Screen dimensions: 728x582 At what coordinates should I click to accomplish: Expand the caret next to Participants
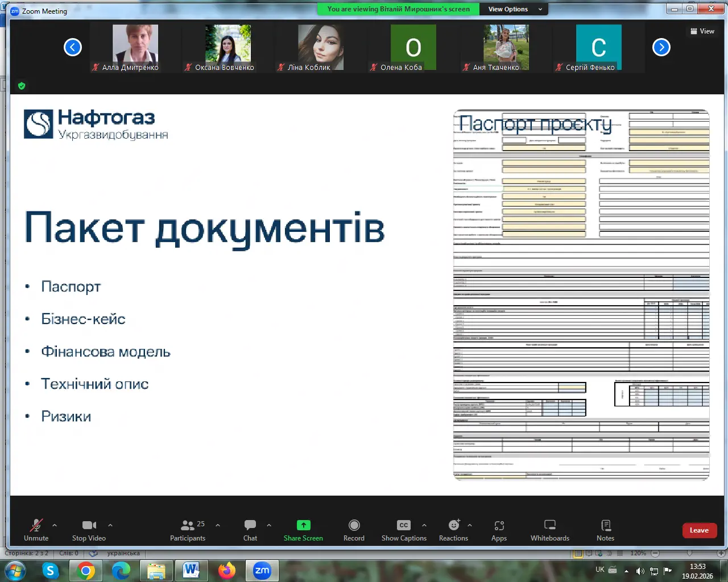point(218,525)
